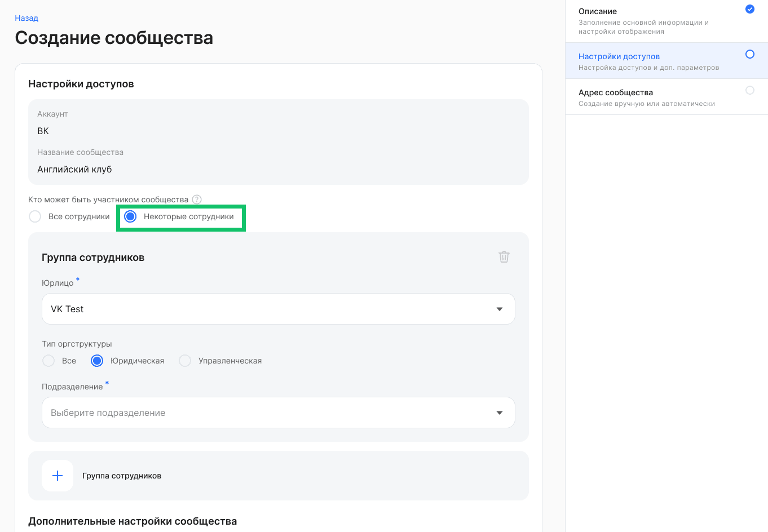Click the Подразделение dropdown chevron
The width and height of the screenshot is (768, 532).
pyautogui.click(x=499, y=413)
